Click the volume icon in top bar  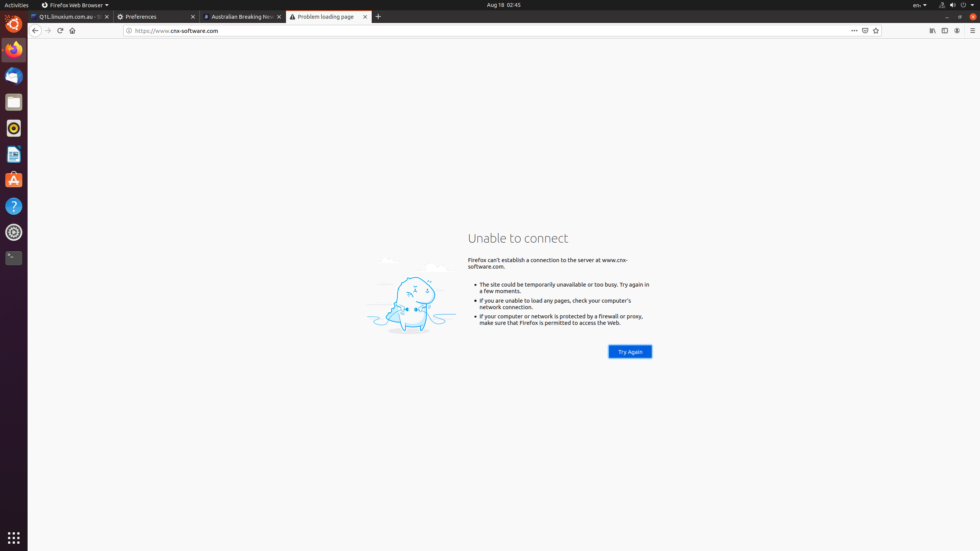tap(953, 5)
